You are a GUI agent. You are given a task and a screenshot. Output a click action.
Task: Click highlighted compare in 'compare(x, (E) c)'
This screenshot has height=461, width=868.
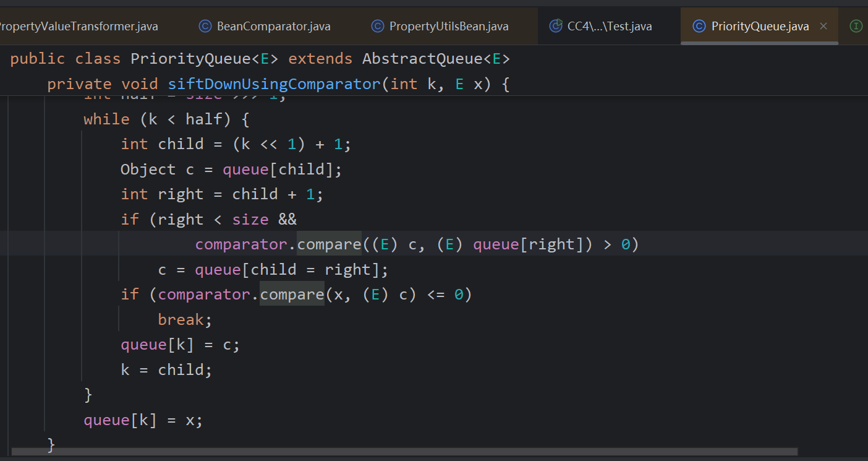click(292, 295)
